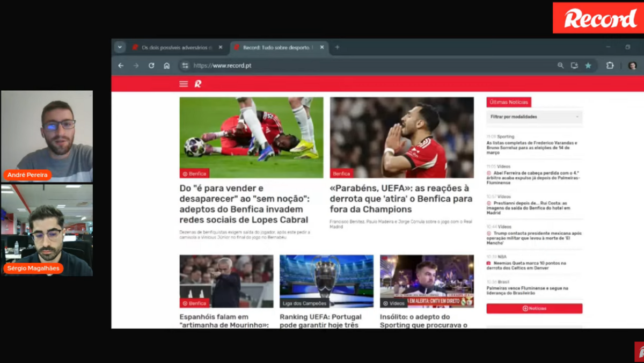Open the Neemias Queta NBA news item
The image size is (644, 363).
[529, 265]
